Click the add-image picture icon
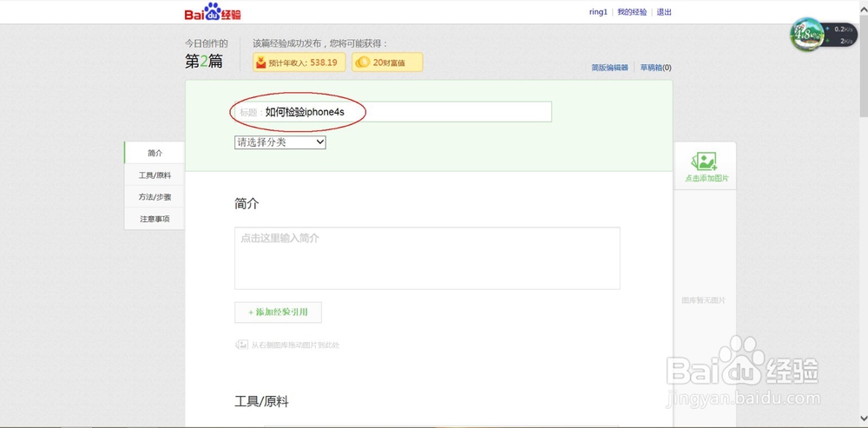Screen dimensions: 868x428 coord(704,161)
